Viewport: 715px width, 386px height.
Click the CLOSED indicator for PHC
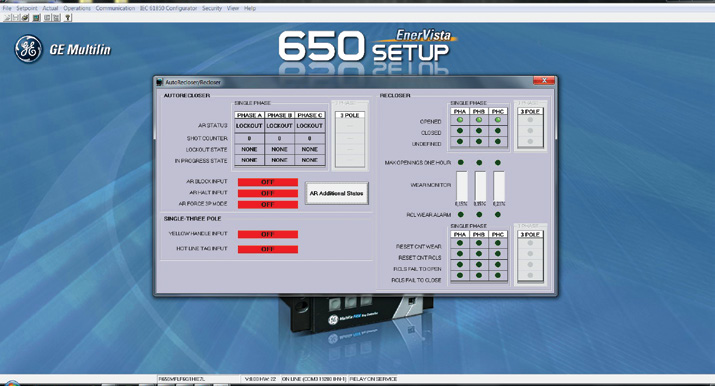tap(497, 131)
